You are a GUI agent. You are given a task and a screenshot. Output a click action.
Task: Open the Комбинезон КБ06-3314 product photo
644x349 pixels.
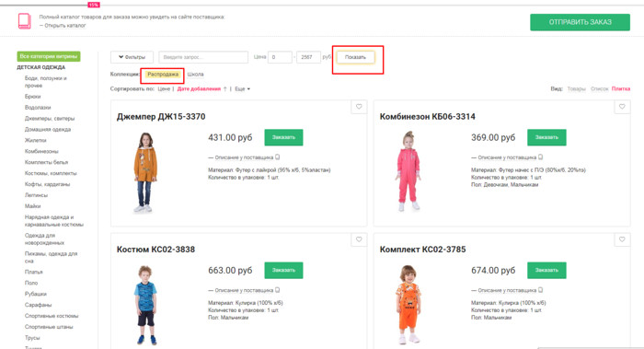408,171
